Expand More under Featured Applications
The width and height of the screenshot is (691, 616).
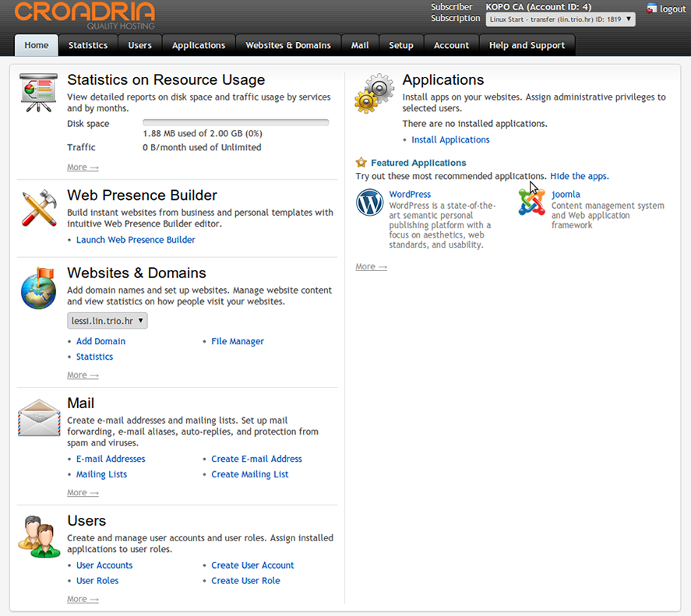(x=371, y=266)
